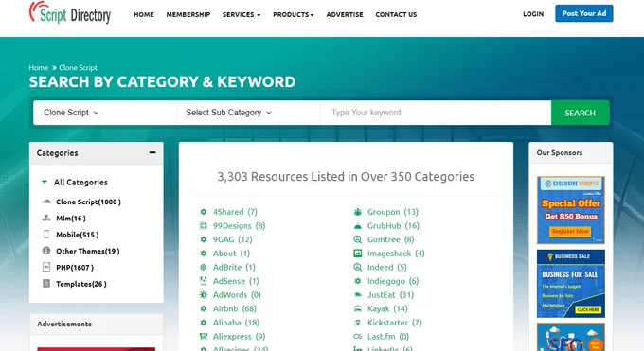Click the icon beside 99Designs
644x351 pixels.
click(204, 226)
